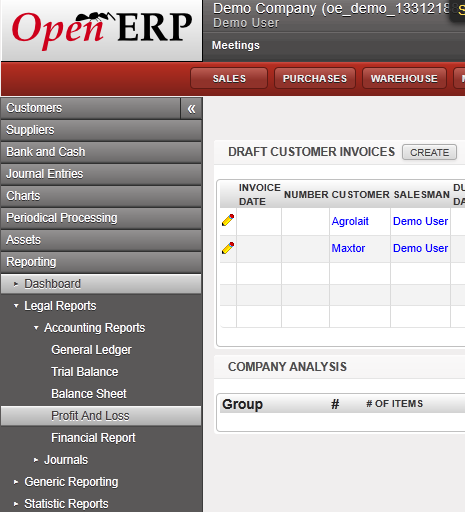Click the # of Items column header
The height and width of the screenshot is (512, 465).
point(394,404)
